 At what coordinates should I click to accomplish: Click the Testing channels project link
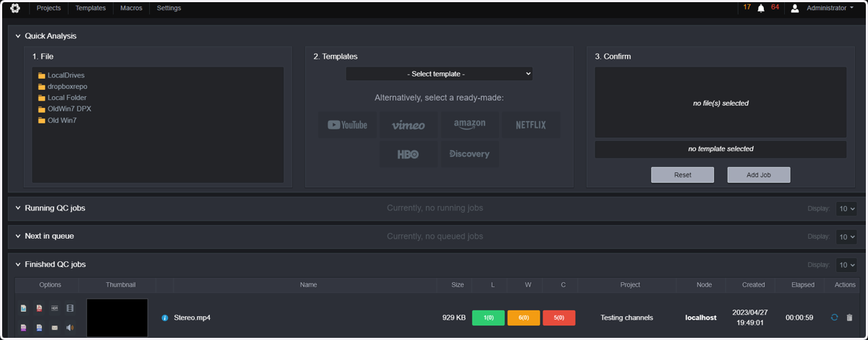(x=626, y=318)
